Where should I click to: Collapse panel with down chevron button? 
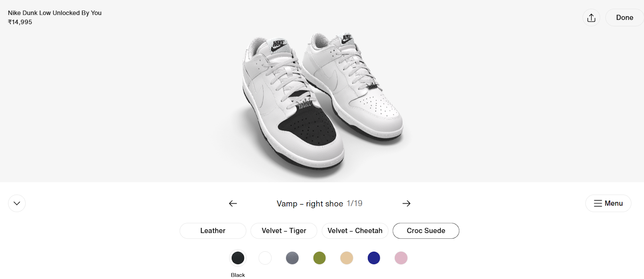[17, 203]
